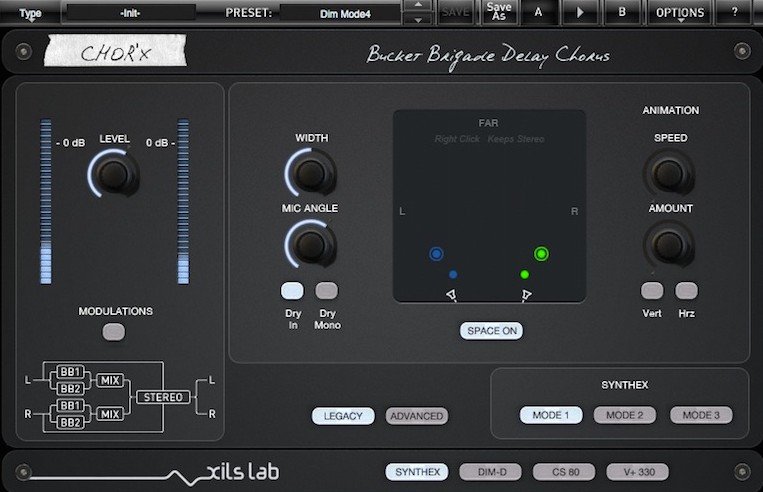The width and height of the screenshot is (763, 492).
Task: Click upper BB1 block in routing diagram
Action: 71,372
